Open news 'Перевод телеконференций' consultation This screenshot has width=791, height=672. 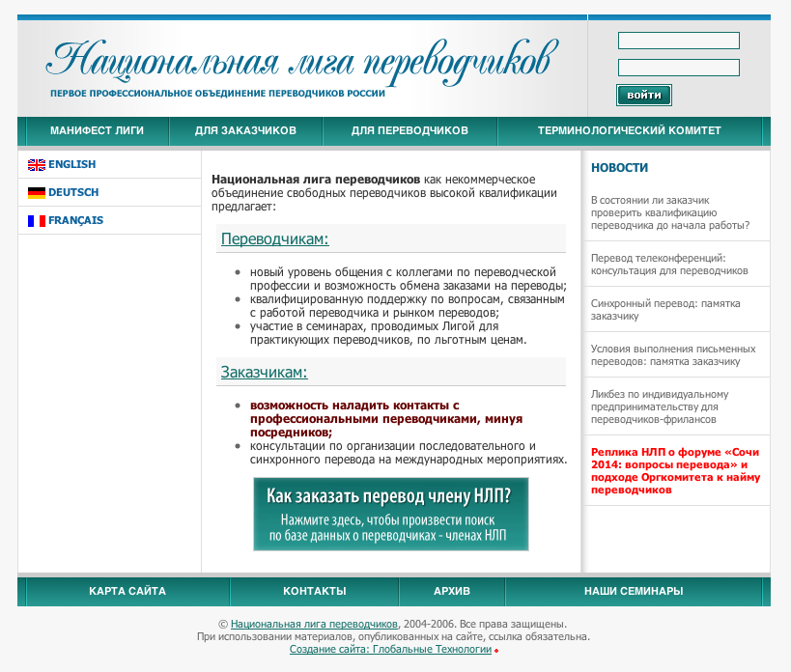point(669,265)
